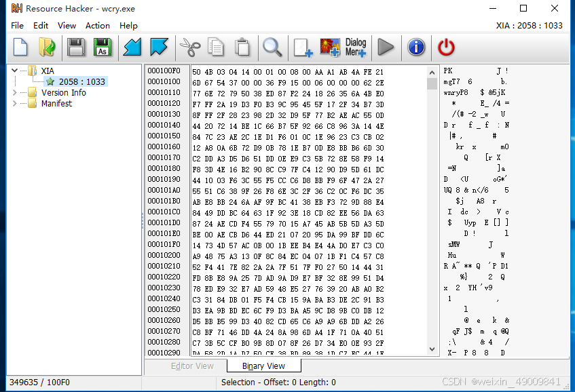
Task: Click the PK text in ASCII column
Action: (448, 71)
